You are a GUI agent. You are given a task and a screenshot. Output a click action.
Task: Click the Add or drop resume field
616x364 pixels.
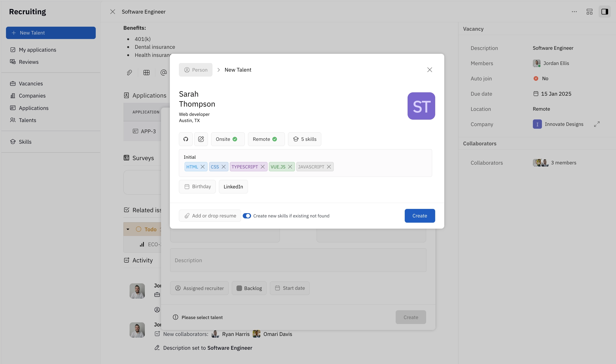[210, 216]
